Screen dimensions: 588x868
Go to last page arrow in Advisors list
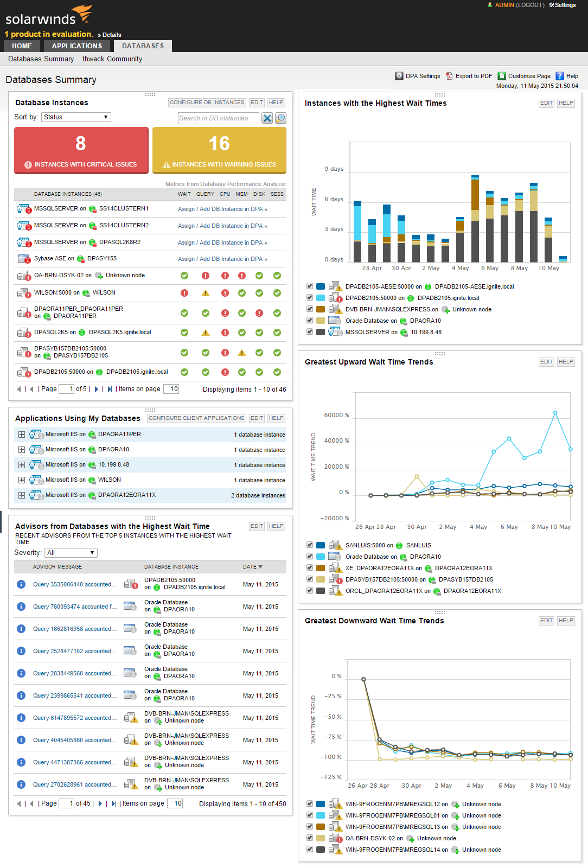[x=113, y=803]
